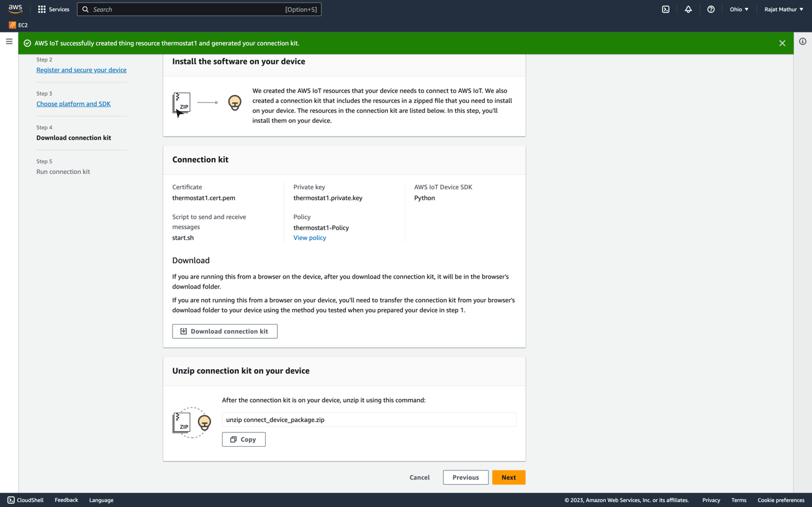
Task: Select the unzip command text field
Action: (369, 420)
